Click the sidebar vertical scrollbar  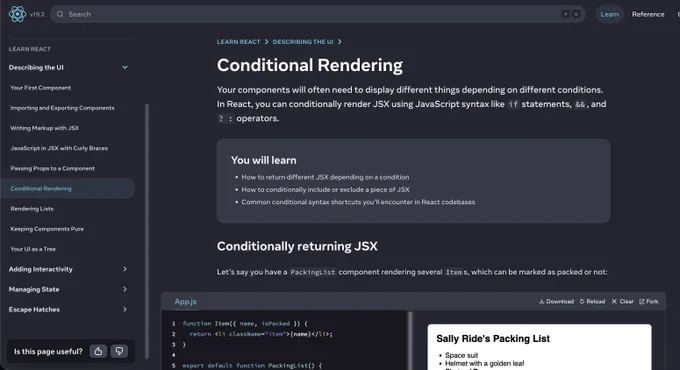[x=147, y=231]
